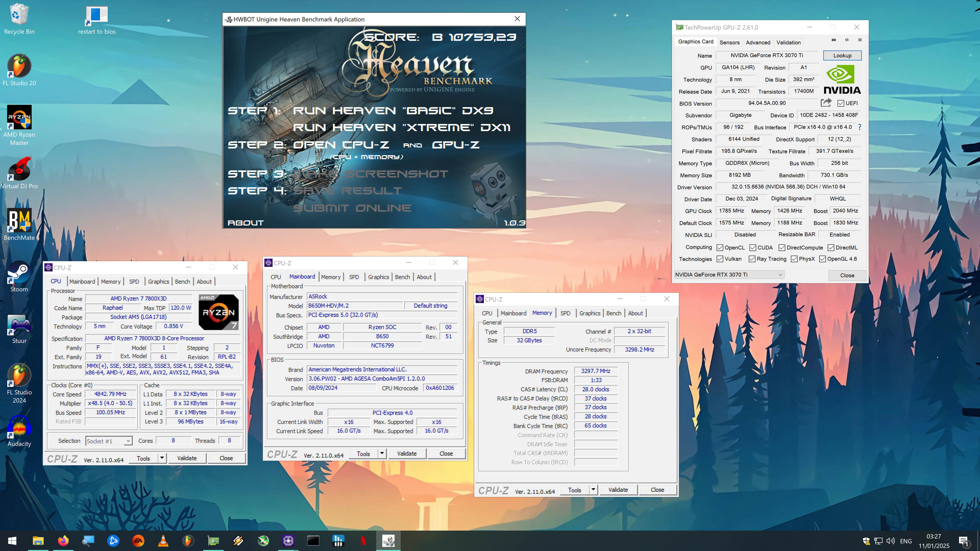The width and height of the screenshot is (980, 551).
Task: Open VLC media player from the taskbar
Action: coord(163,540)
